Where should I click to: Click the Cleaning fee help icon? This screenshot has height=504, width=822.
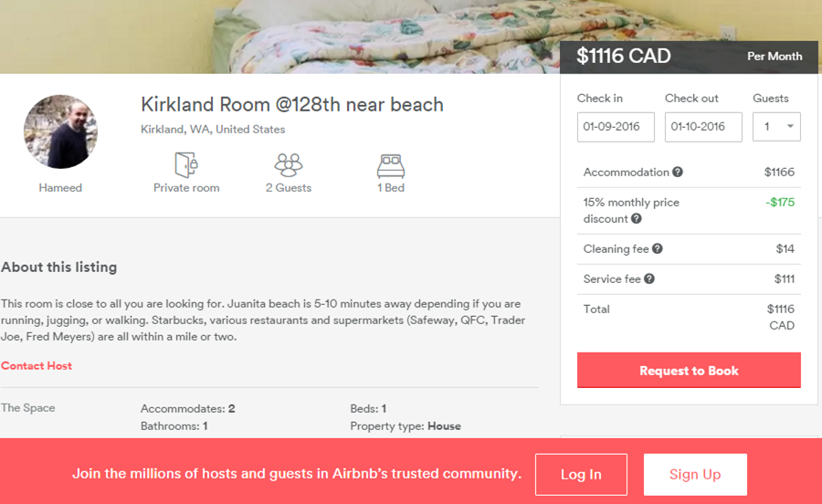pyautogui.click(x=658, y=248)
